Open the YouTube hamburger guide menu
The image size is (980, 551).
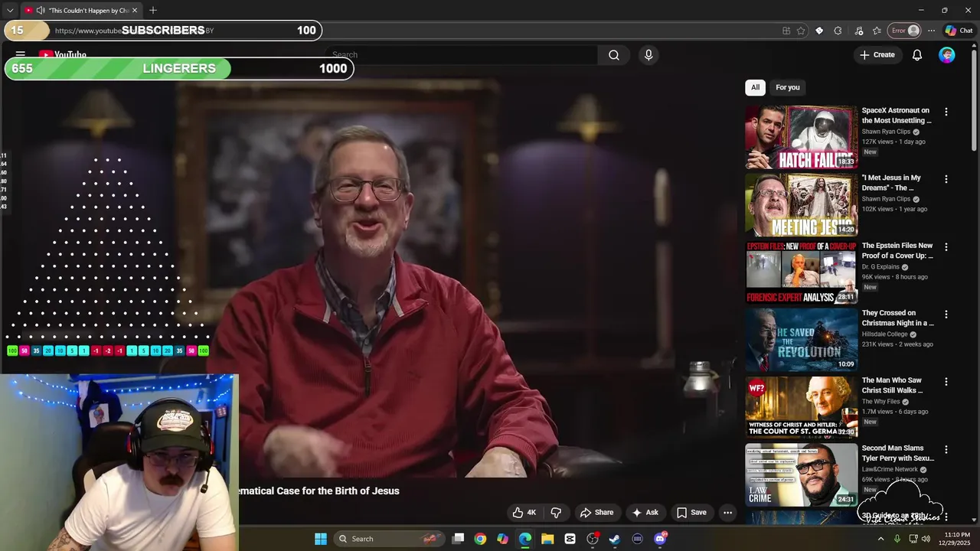pyautogui.click(x=21, y=55)
